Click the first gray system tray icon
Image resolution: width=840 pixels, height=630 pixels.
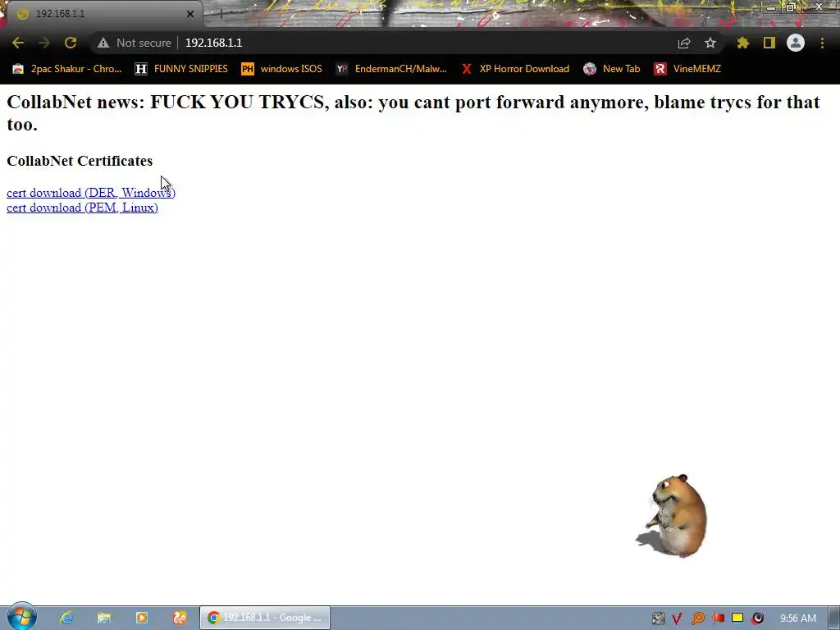[x=659, y=619]
